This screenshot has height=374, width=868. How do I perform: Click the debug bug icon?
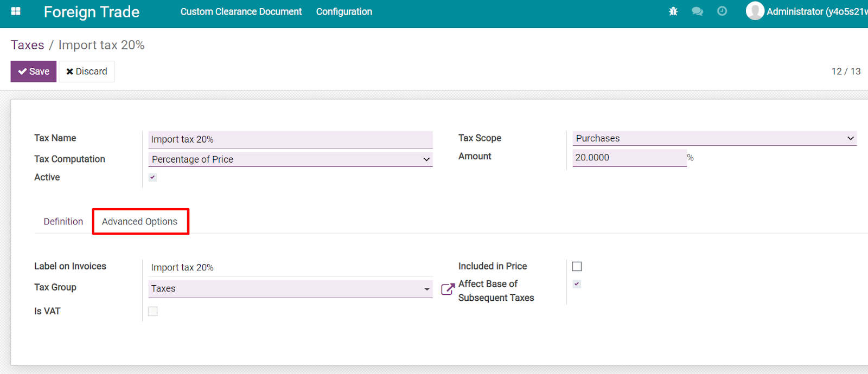(x=673, y=11)
